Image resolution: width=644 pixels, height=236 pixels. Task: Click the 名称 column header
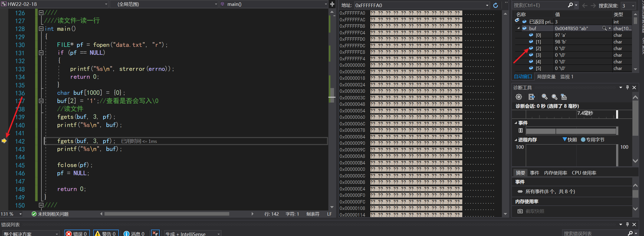(534, 14)
